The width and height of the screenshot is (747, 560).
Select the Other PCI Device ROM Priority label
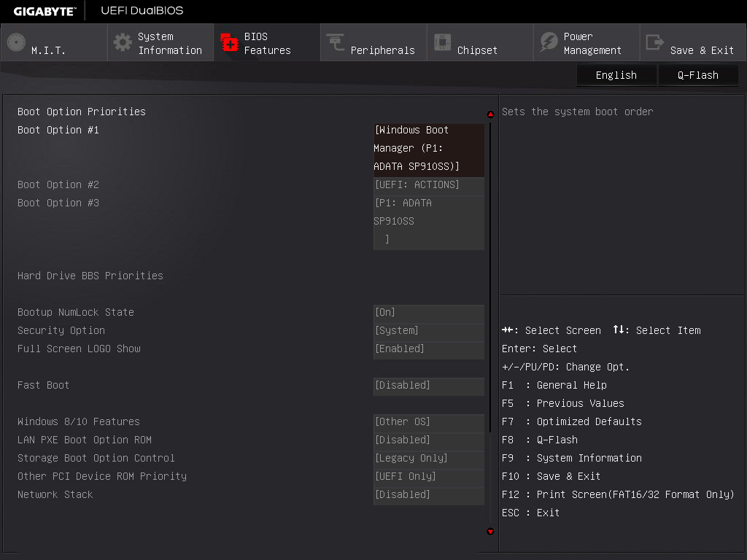click(102, 477)
